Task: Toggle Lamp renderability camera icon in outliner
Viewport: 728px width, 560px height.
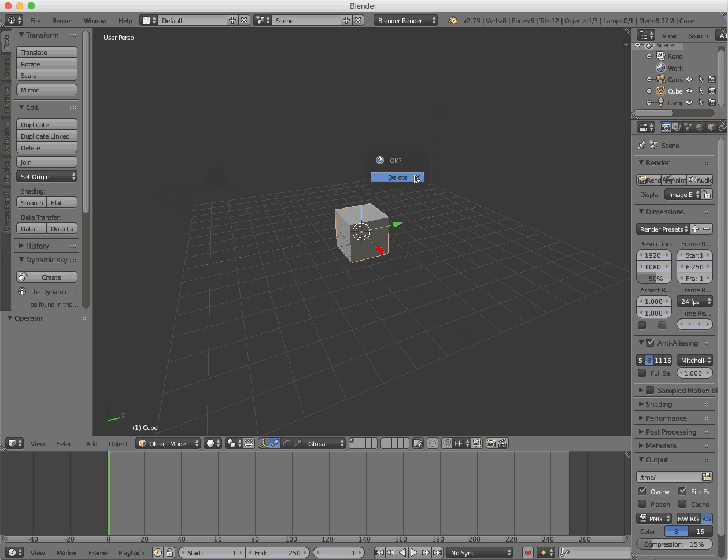Action: click(x=712, y=102)
